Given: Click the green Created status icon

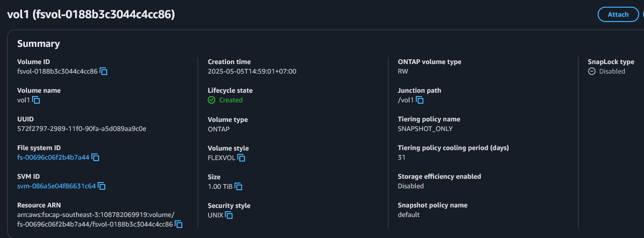Looking at the screenshot, I should [211, 100].
